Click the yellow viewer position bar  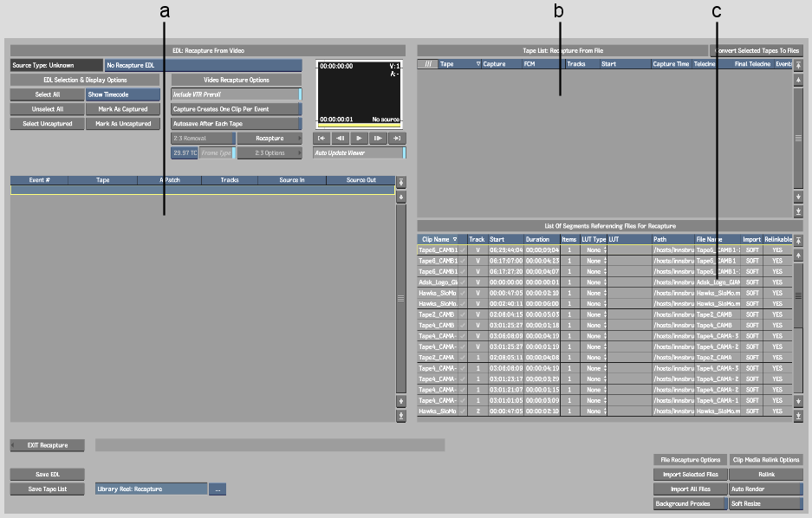pyautogui.click(x=359, y=126)
